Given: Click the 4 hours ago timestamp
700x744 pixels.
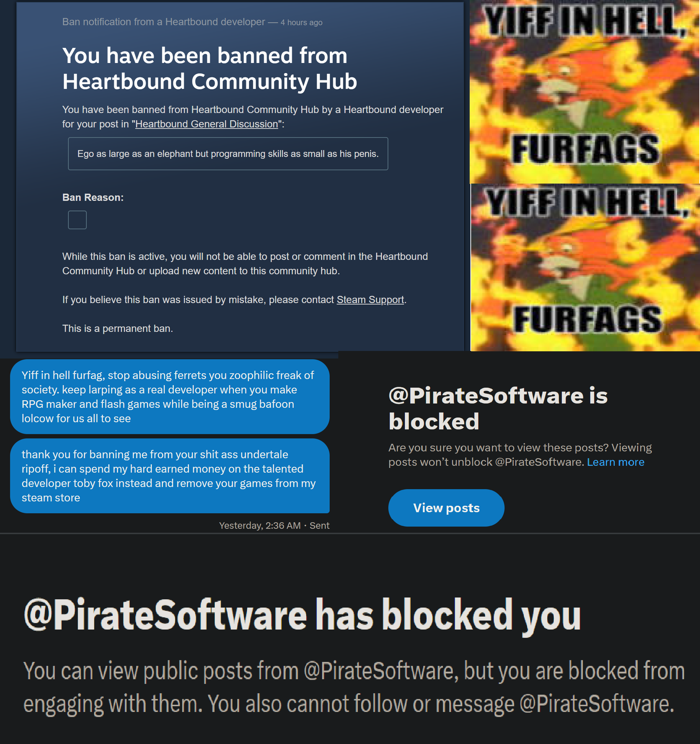Looking at the screenshot, I should click(302, 22).
